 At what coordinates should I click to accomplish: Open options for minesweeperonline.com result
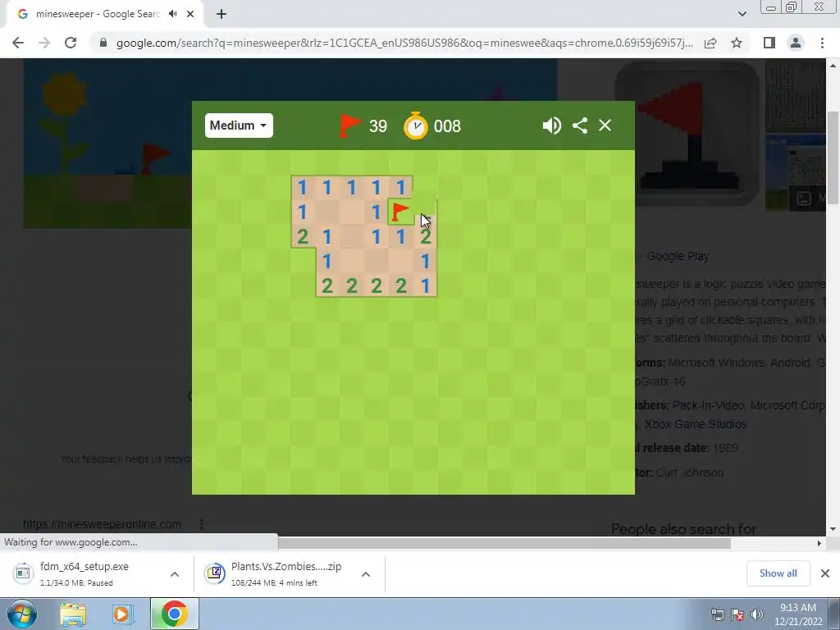click(202, 524)
